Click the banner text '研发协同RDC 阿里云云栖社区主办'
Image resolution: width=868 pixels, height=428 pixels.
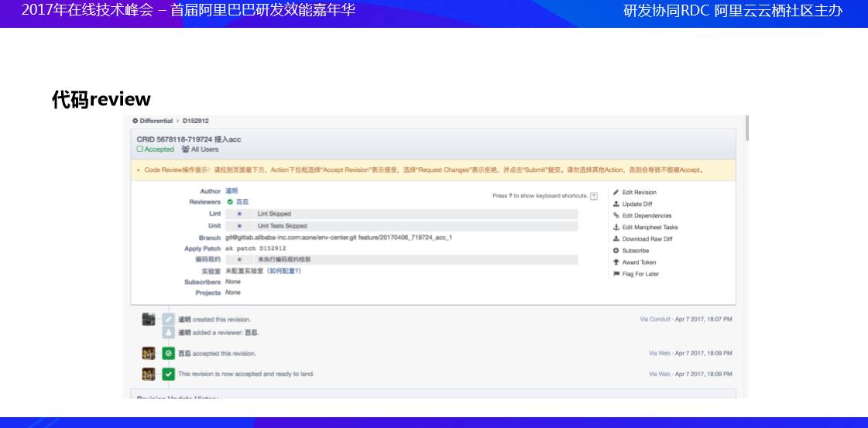[733, 11]
